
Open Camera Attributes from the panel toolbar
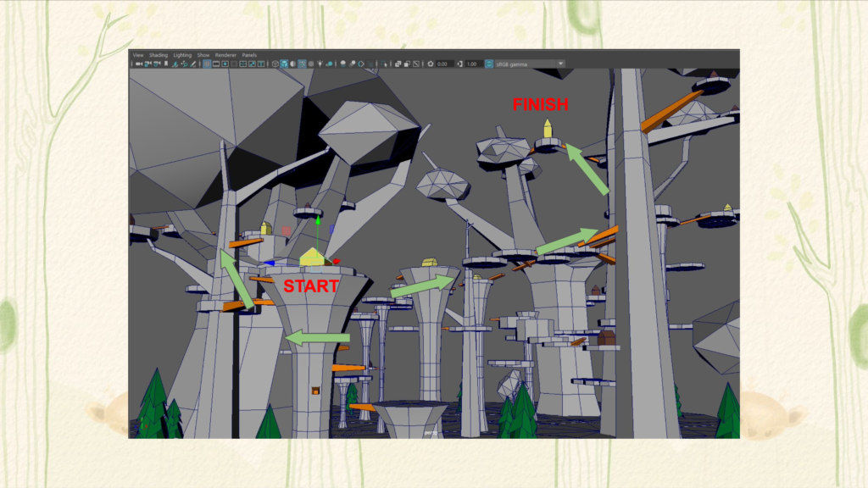pyautogui.click(x=157, y=64)
